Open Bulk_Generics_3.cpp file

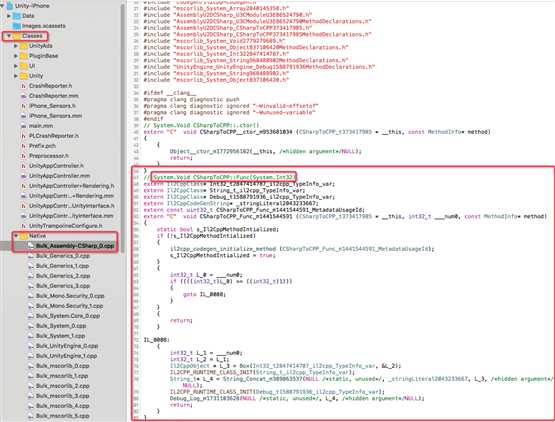tap(63, 285)
